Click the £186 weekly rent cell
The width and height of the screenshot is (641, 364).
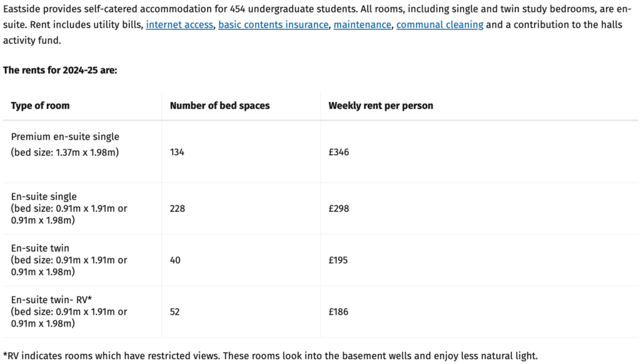pos(338,312)
